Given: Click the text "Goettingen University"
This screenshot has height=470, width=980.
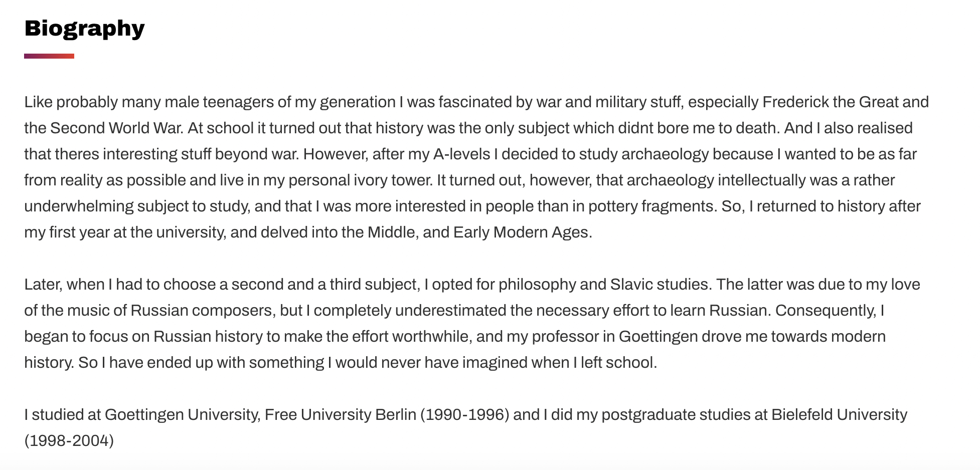Looking at the screenshot, I should (182, 415).
